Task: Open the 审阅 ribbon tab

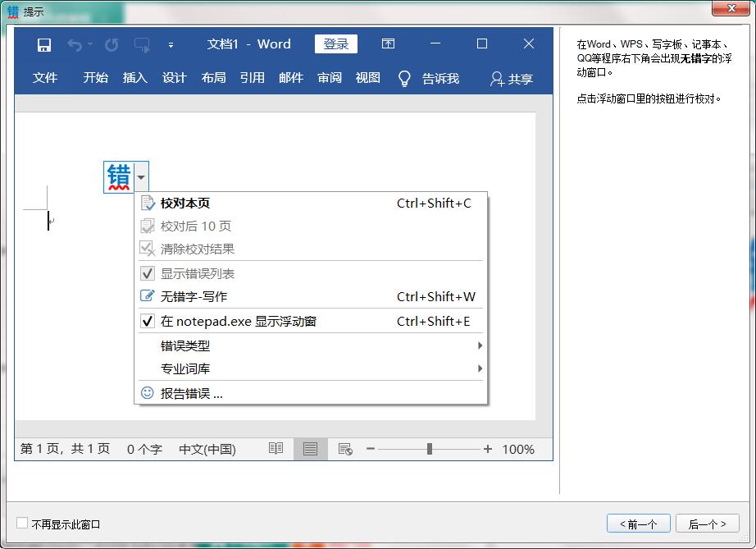Action: pos(329,78)
